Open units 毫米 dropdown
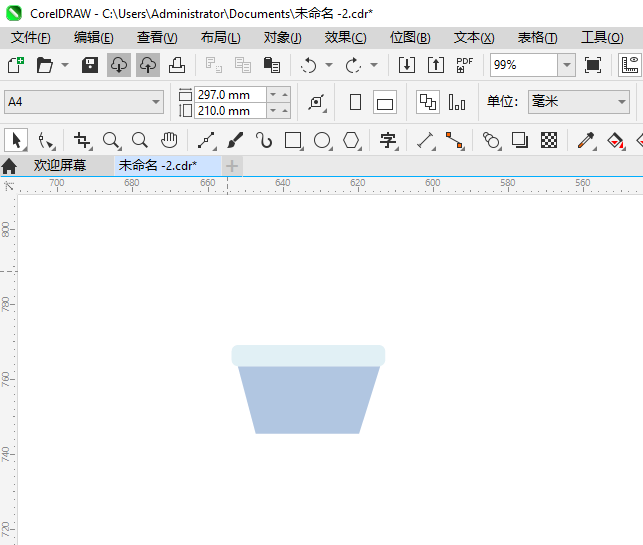This screenshot has height=545, width=643. point(579,102)
